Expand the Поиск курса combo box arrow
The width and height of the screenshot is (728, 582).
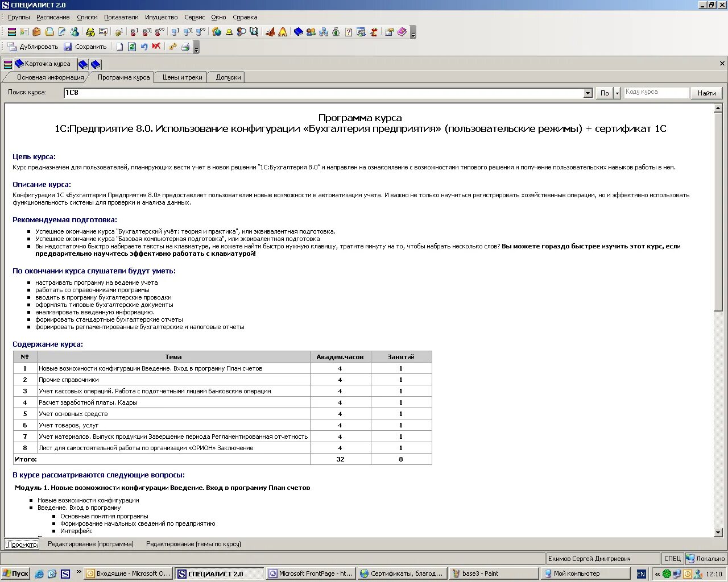[x=588, y=93]
